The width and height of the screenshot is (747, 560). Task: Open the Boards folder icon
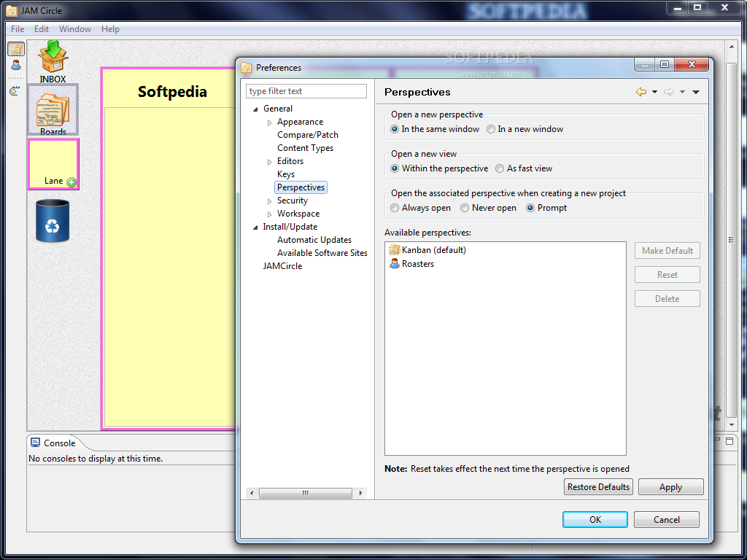pos(53,111)
